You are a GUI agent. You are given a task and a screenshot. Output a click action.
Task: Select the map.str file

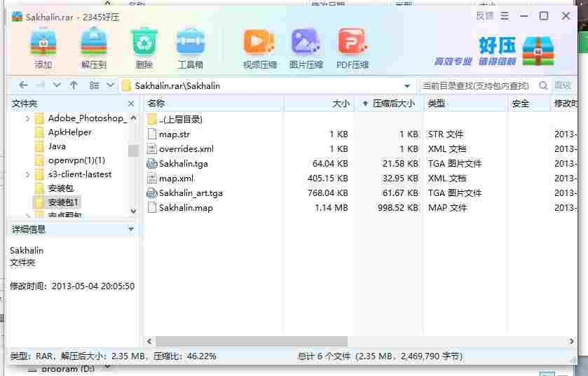coord(174,134)
